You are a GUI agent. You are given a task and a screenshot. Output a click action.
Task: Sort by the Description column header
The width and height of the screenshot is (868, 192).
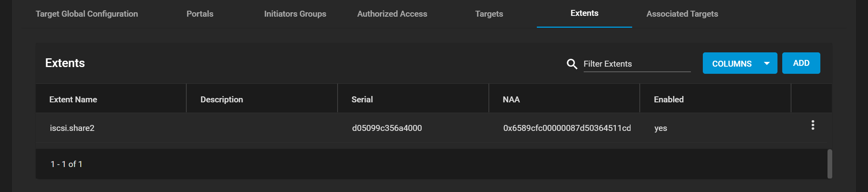click(222, 100)
